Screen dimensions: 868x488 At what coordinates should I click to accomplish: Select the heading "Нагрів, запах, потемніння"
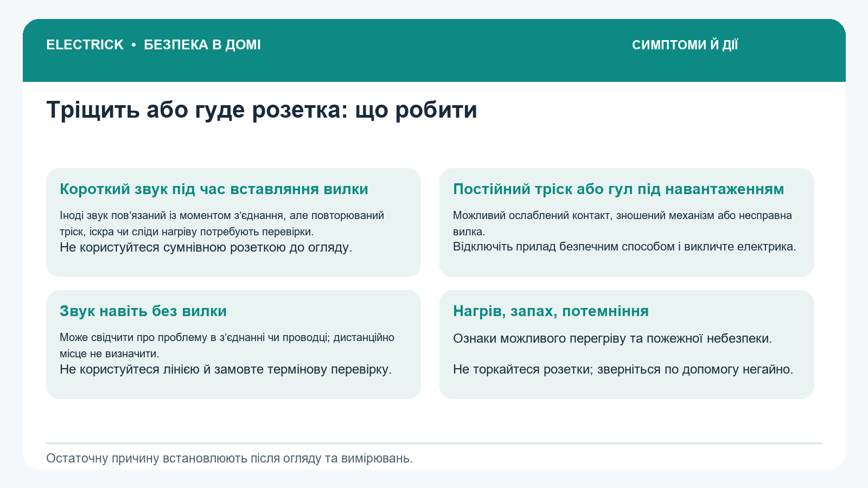tap(551, 311)
